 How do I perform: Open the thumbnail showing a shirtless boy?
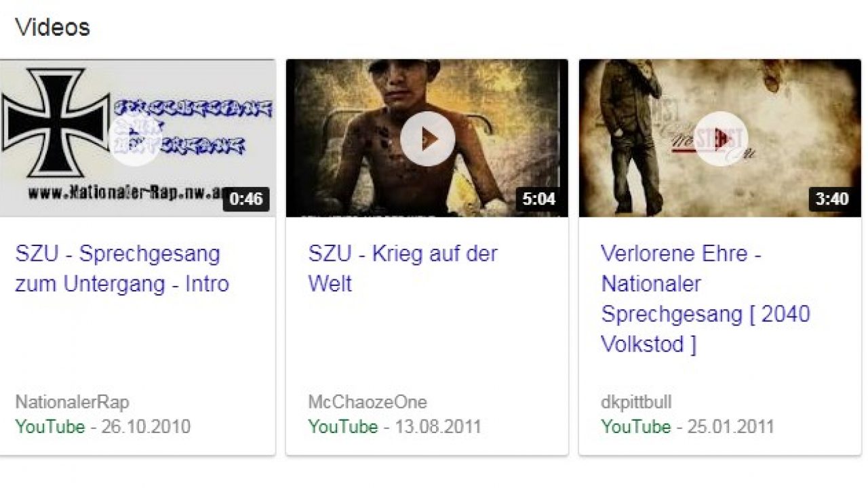point(427,138)
